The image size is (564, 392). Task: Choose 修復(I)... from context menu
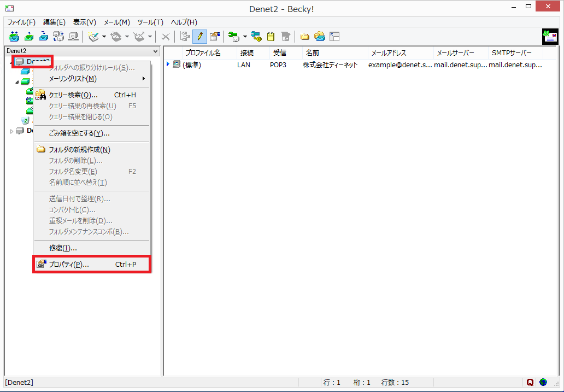[x=92, y=248]
